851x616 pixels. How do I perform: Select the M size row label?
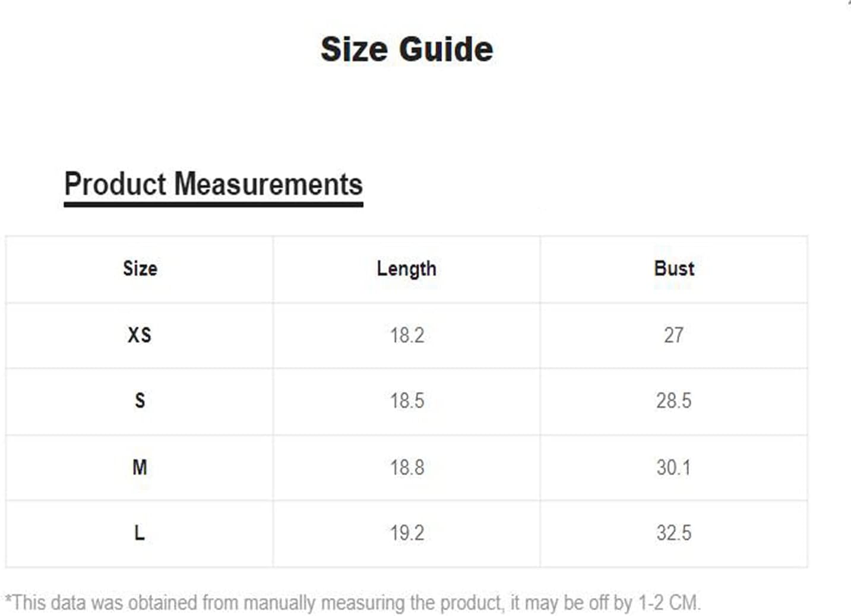(x=140, y=468)
